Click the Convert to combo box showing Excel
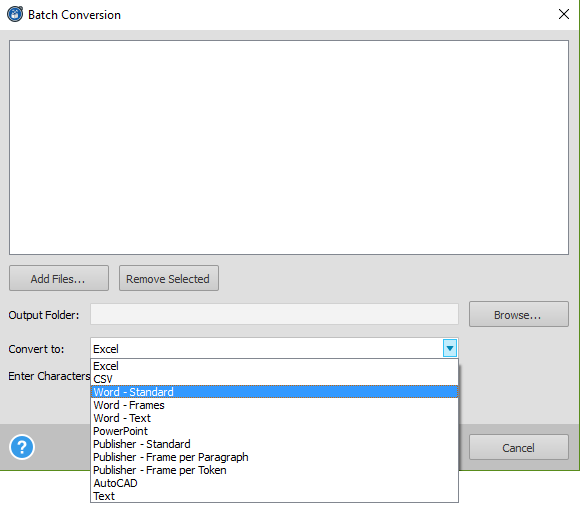Viewport: 580px width, 511px height. [274, 348]
